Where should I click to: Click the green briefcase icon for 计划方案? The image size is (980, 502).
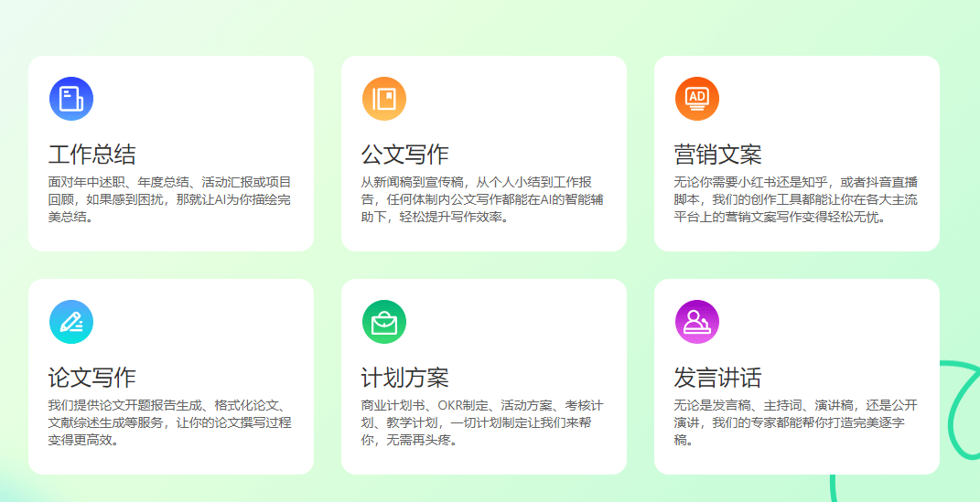384,322
